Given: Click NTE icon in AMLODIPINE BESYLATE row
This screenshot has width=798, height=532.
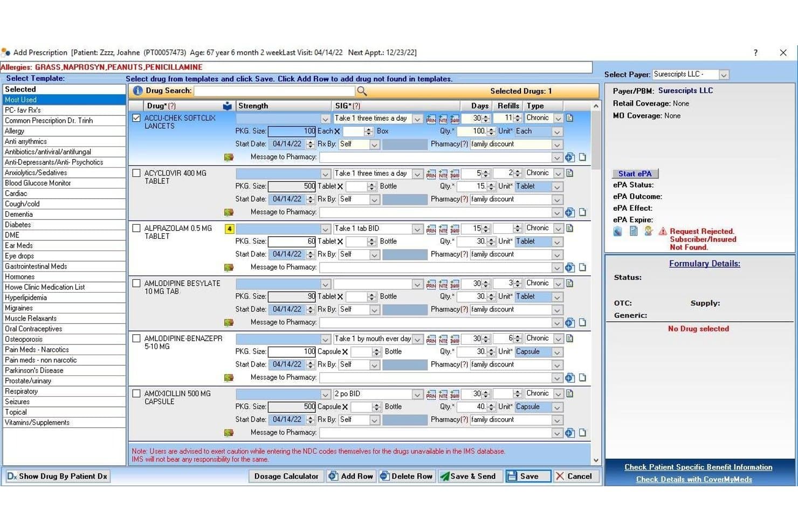Looking at the screenshot, I should tap(443, 284).
